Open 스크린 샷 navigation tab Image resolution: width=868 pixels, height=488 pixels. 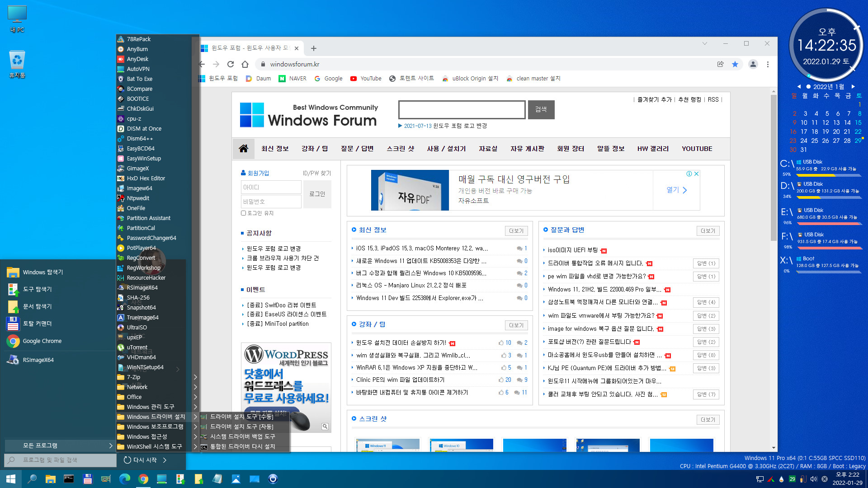pyautogui.click(x=400, y=149)
